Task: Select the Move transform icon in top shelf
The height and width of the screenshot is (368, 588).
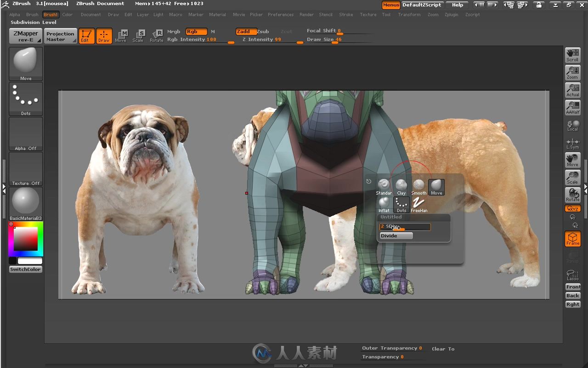Action: 121,36
